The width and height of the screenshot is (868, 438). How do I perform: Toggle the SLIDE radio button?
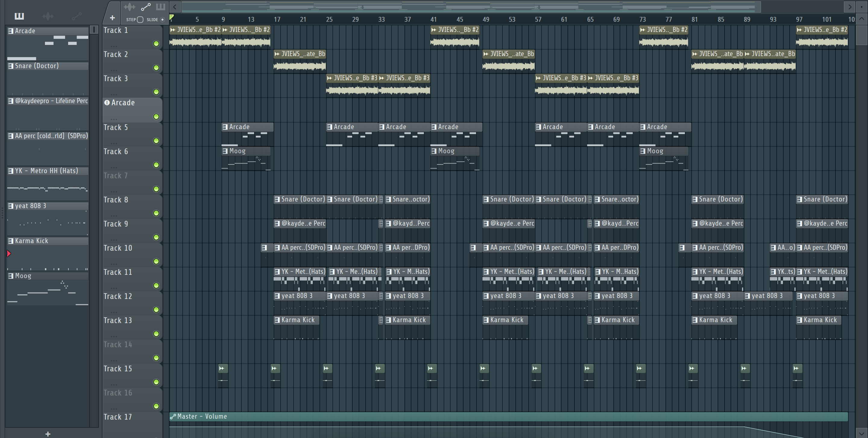[x=162, y=20]
